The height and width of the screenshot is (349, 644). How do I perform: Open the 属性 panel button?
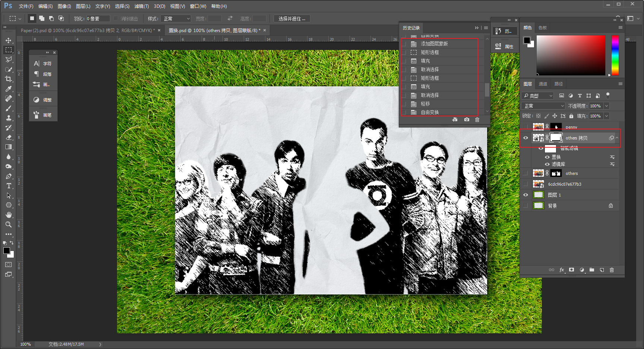tap(505, 47)
